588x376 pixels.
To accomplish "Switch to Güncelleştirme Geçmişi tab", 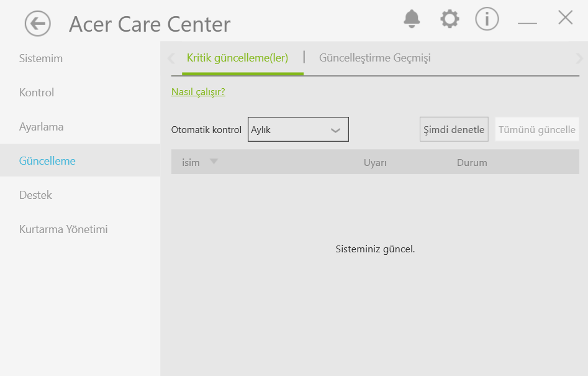I will [x=374, y=58].
